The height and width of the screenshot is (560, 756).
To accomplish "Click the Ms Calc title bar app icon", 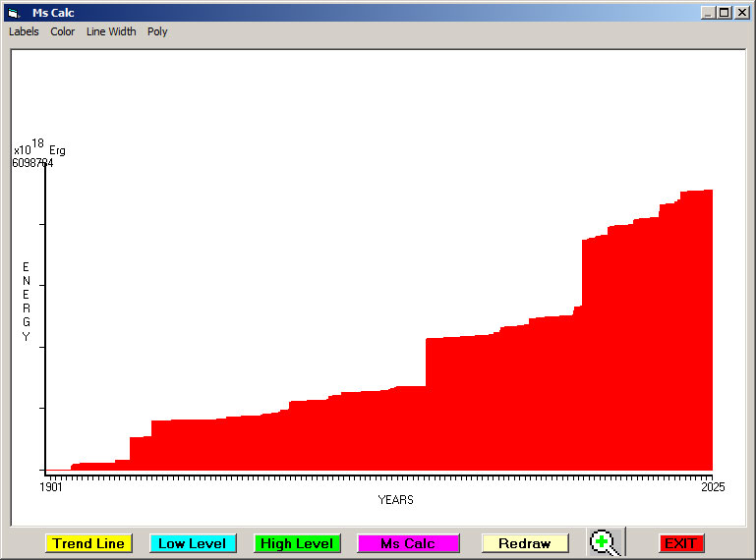I will pyautogui.click(x=13, y=13).
